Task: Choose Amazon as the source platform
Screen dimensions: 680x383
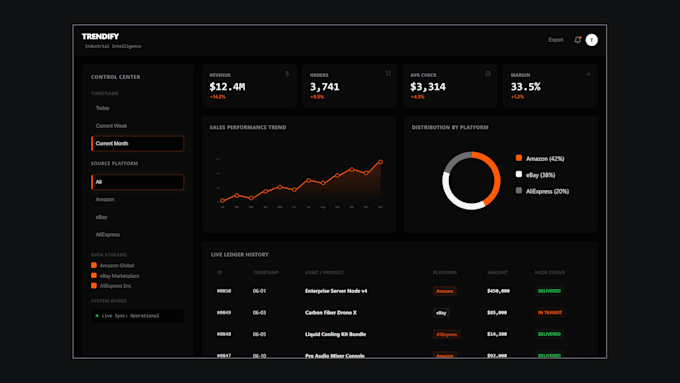Action: click(x=137, y=200)
